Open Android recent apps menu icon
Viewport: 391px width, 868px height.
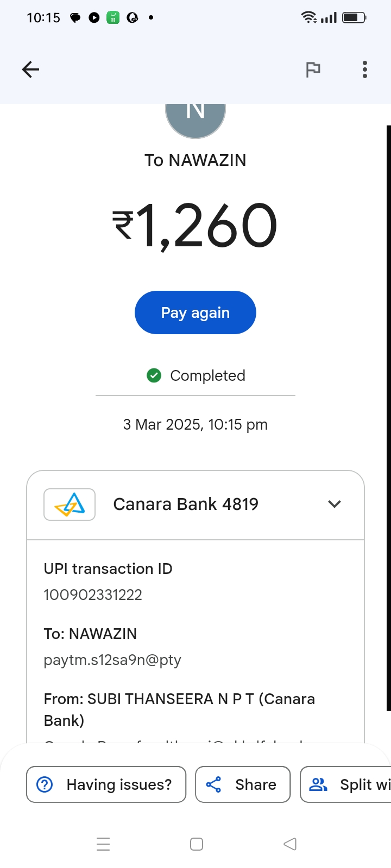pos(103,844)
